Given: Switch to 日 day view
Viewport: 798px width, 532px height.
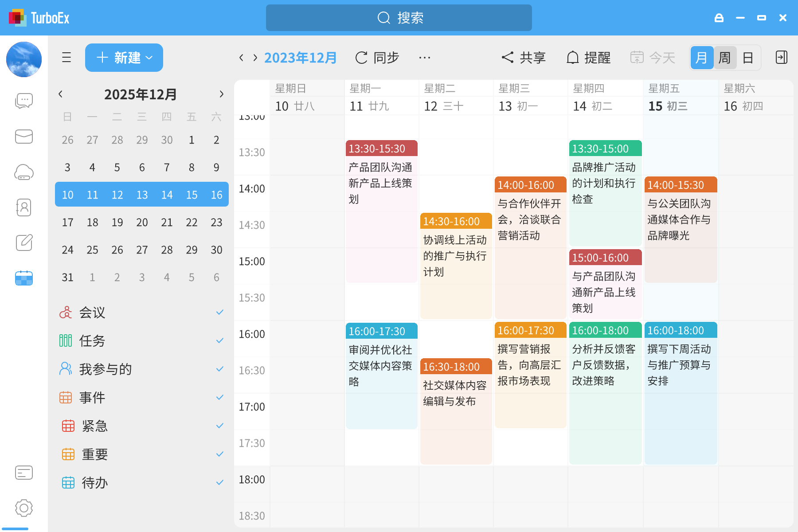Looking at the screenshot, I should tap(748, 58).
